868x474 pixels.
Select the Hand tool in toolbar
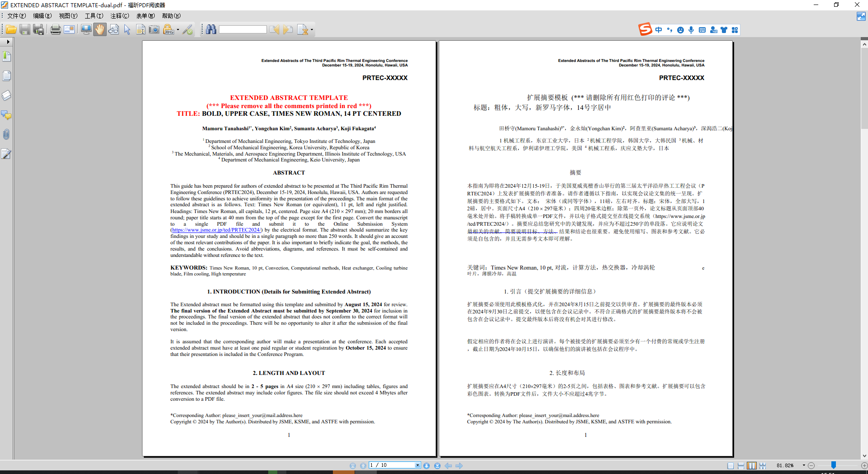(x=100, y=30)
